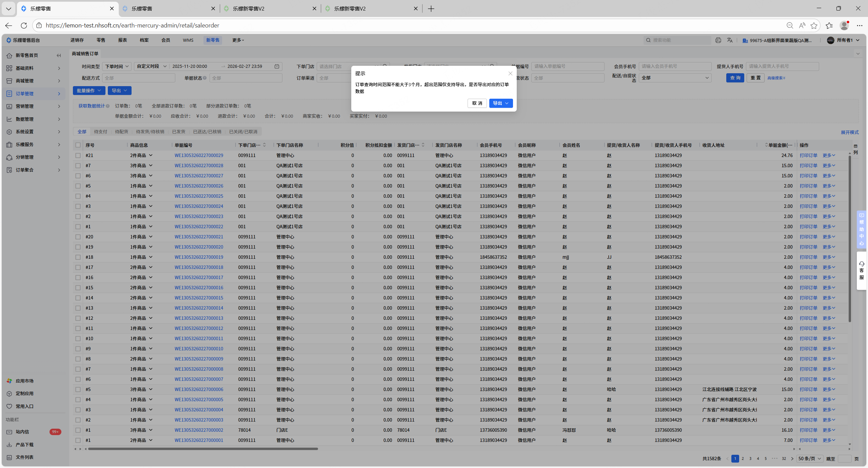Open the calendar icon in date range
The width and height of the screenshot is (868, 468).
point(277,66)
